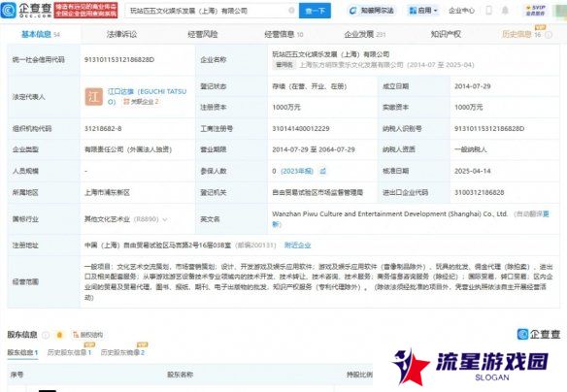Click the mobile phone icon in the header
The height and width of the screenshot is (392, 567).
(488, 11)
